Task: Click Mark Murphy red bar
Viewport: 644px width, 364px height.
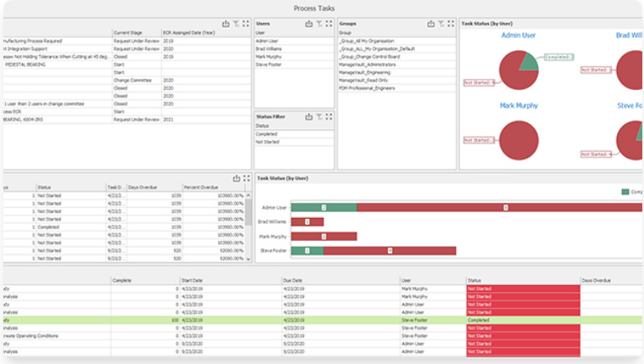Action: 323,237
